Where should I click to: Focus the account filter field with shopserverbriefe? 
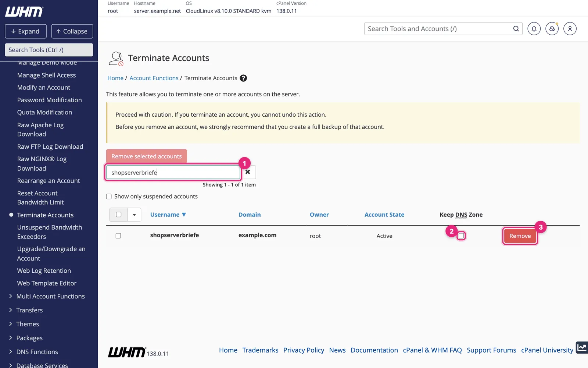[173, 172]
